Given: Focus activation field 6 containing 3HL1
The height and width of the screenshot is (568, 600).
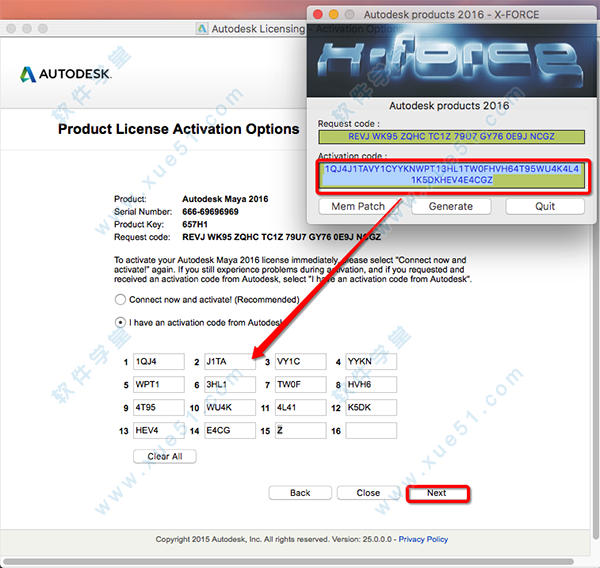Looking at the screenshot, I should (230, 385).
